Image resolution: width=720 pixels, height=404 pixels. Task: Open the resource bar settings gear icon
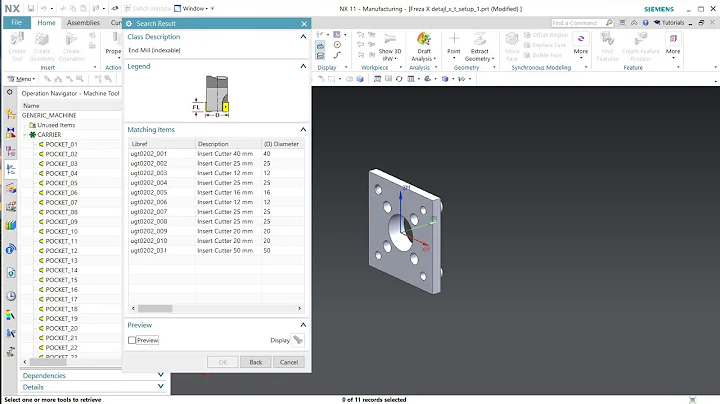pyautogui.click(x=10, y=92)
